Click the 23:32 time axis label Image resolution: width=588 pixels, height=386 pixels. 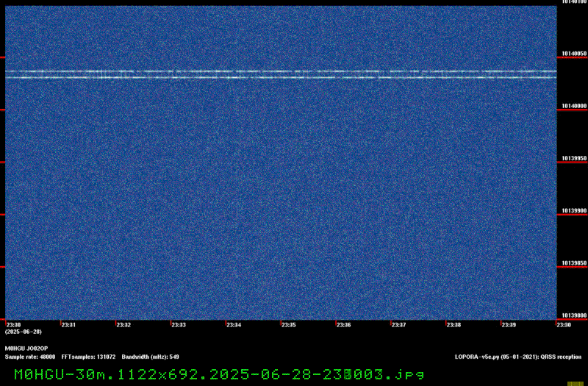click(x=123, y=325)
